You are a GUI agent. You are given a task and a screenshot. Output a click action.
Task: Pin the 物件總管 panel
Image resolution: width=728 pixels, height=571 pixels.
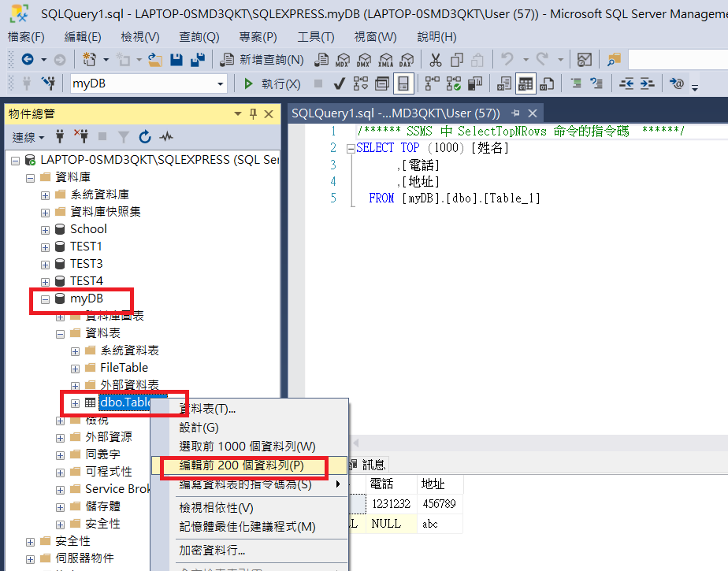coord(253,113)
